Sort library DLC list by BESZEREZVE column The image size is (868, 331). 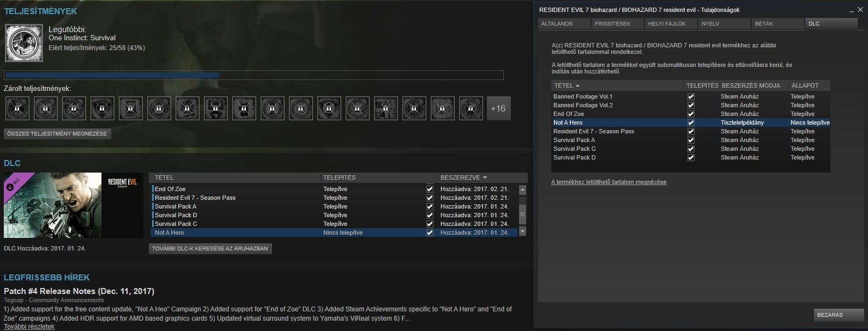(483, 177)
